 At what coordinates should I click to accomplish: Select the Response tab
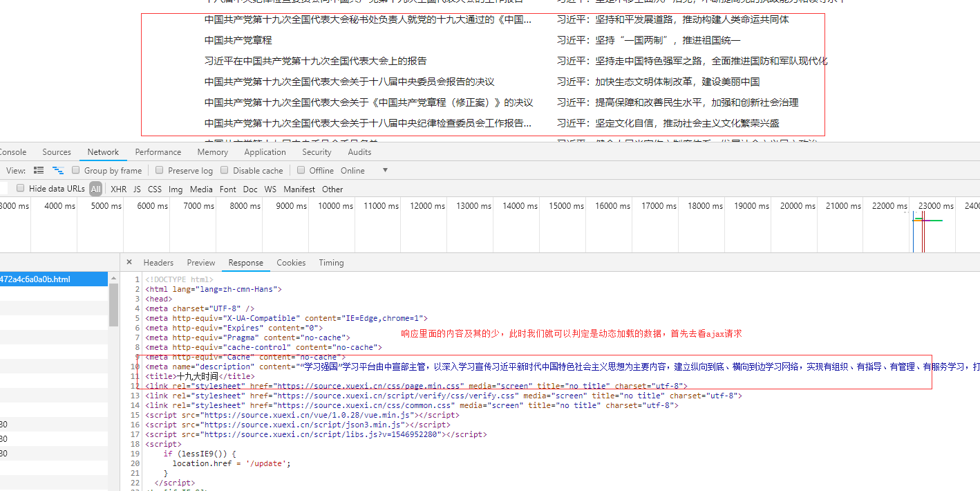[246, 263]
